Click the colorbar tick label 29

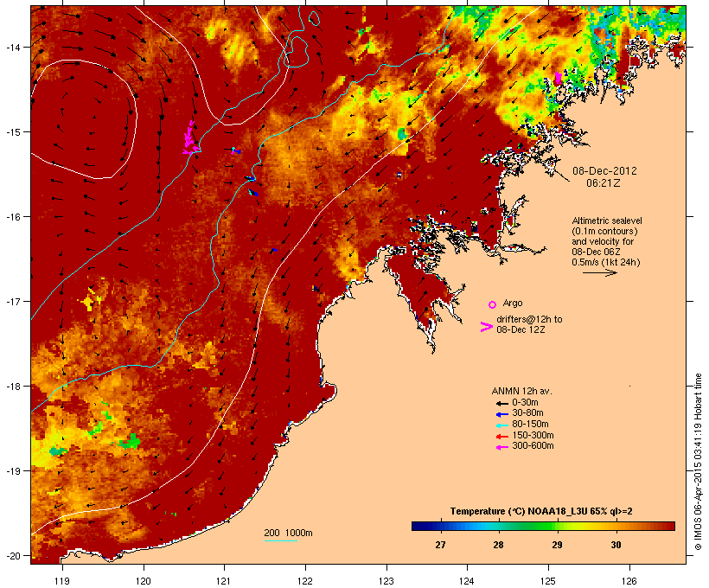click(557, 545)
